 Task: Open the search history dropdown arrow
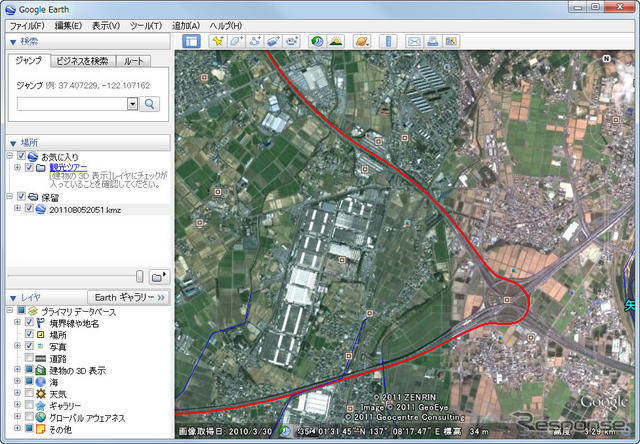(x=132, y=104)
